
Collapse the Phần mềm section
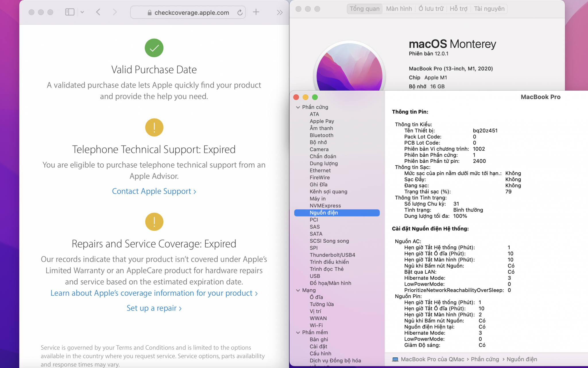[298, 332]
